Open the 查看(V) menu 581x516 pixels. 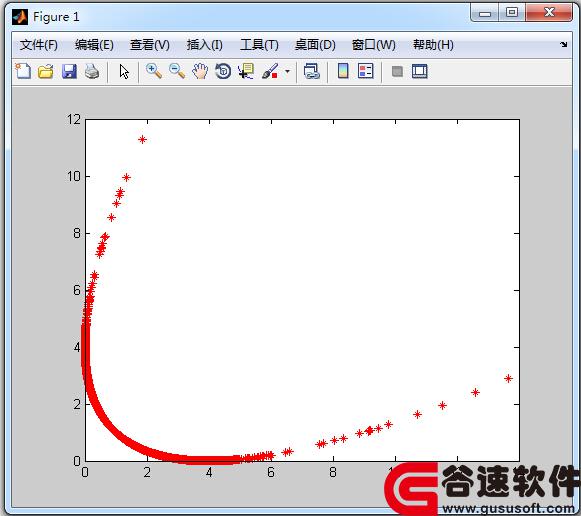(150, 45)
